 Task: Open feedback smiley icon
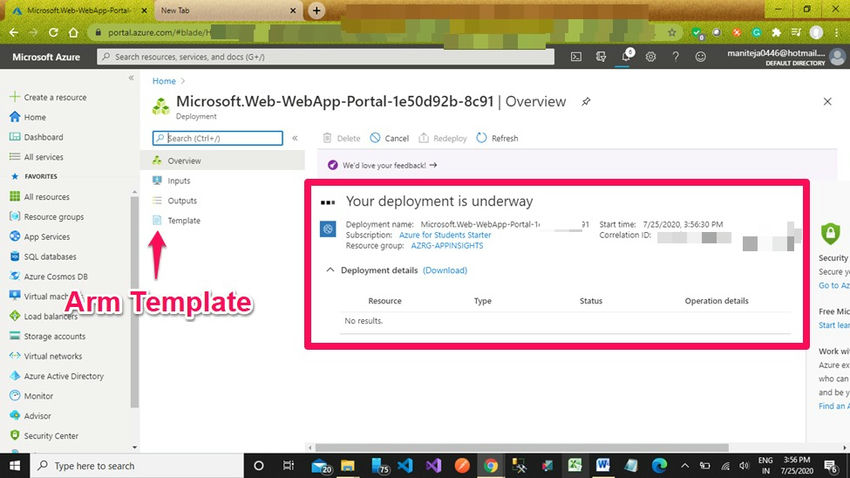700,56
